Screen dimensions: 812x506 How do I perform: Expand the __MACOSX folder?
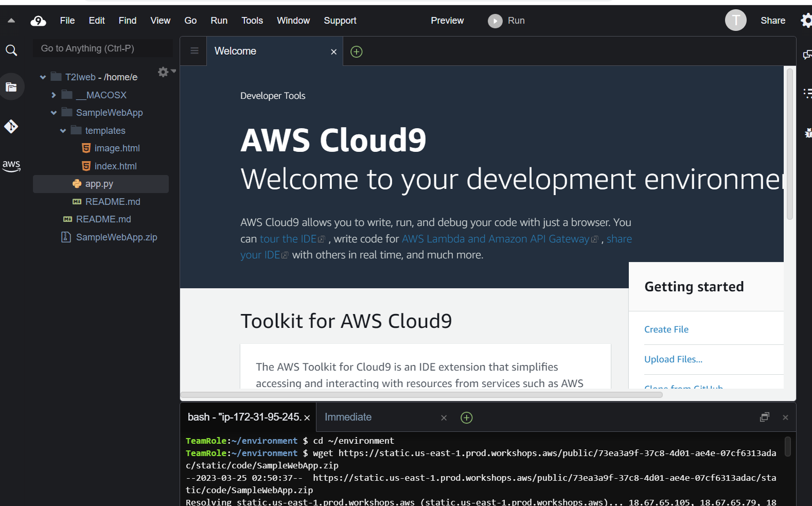click(54, 95)
